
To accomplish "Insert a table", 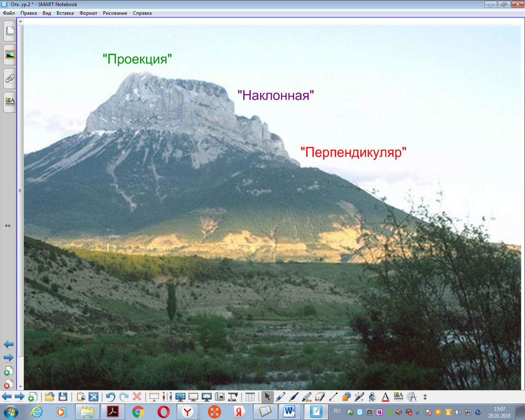I will pos(250,397).
